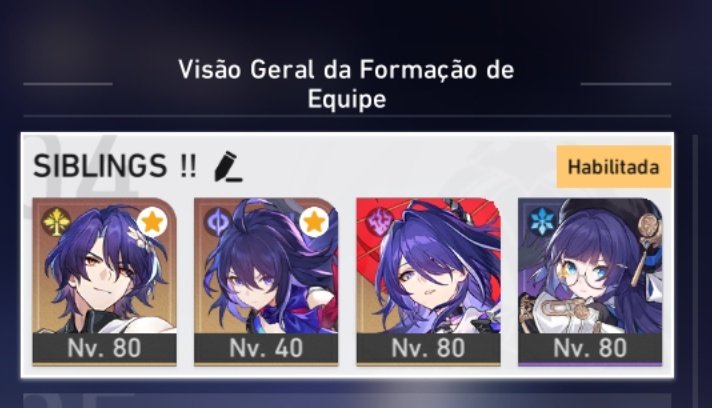The width and height of the screenshot is (712, 408).
Task: Click the vertical scrollbar beside team list
Action: point(695,271)
